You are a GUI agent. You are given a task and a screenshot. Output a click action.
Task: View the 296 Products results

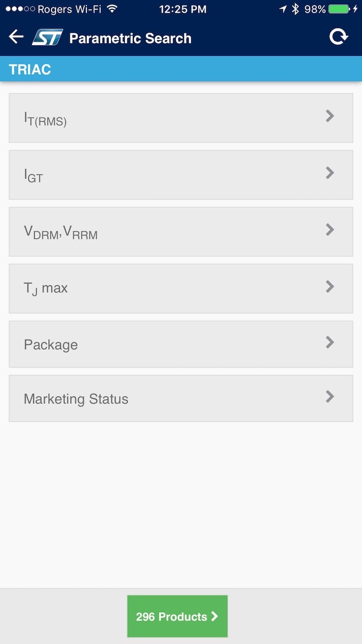pyautogui.click(x=177, y=616)
